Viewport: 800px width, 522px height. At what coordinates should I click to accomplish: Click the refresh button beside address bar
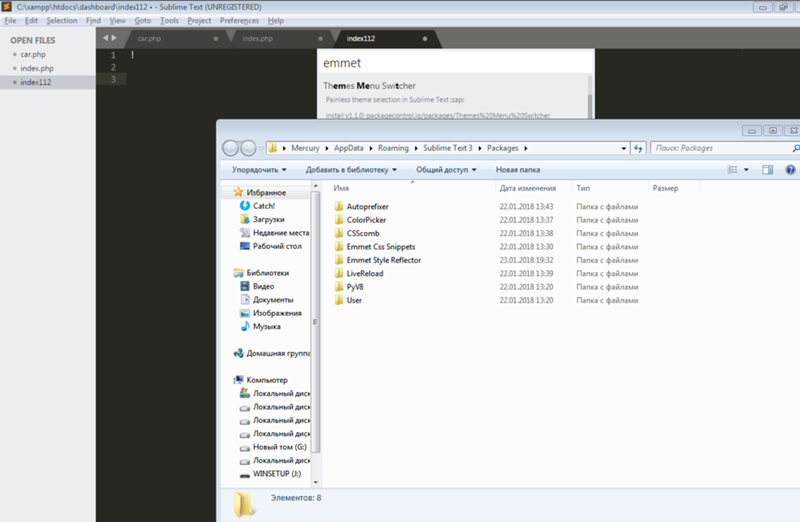(x=638, y=148)
